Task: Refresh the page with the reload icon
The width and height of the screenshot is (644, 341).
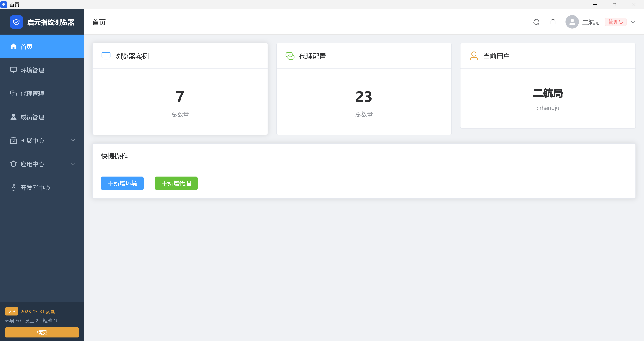Action: [x=536, y=22]
